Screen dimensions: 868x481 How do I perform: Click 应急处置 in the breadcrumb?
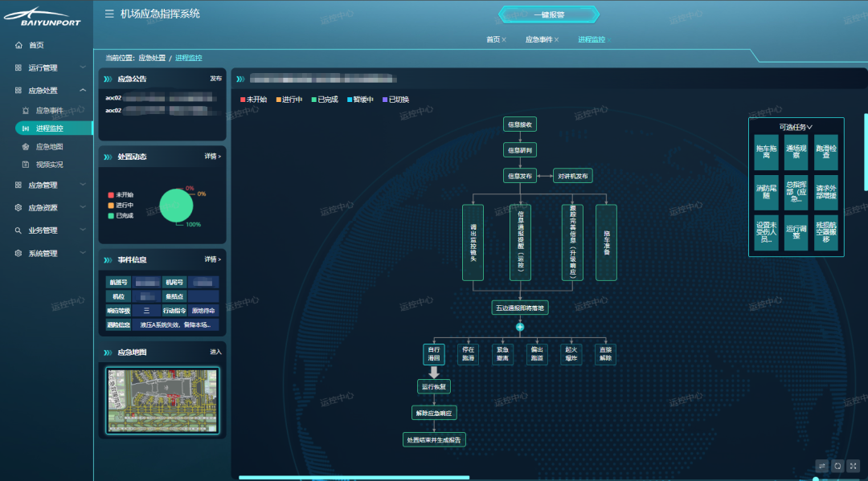152,58
